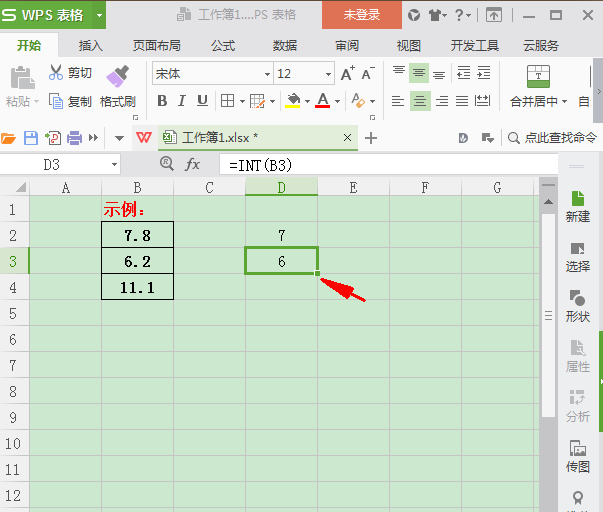Click the save icon in quick toolbar

point(30,138)
